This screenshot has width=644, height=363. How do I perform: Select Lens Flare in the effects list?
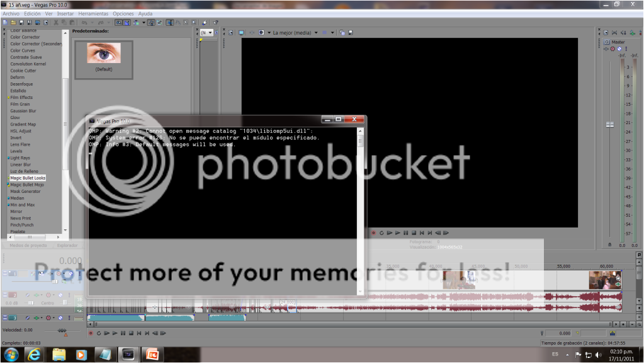(x=20, y=145)
